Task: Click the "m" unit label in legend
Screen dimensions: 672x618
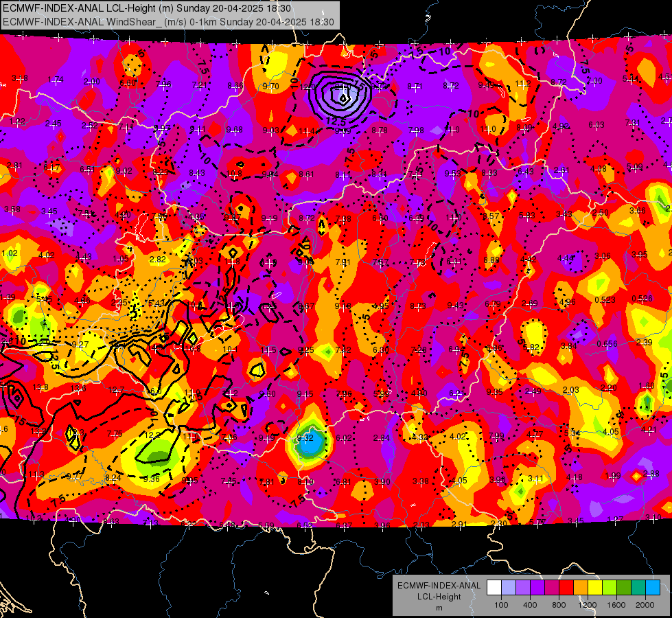Action: click(439, 608)
